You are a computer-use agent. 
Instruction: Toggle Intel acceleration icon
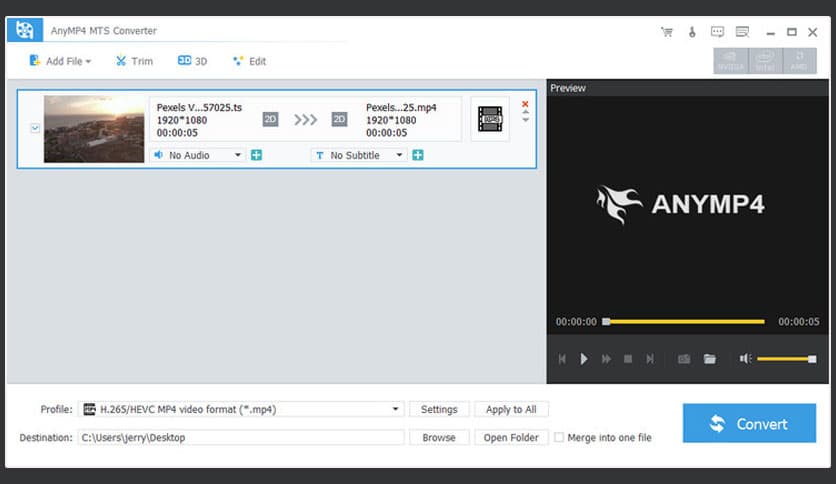765,61
